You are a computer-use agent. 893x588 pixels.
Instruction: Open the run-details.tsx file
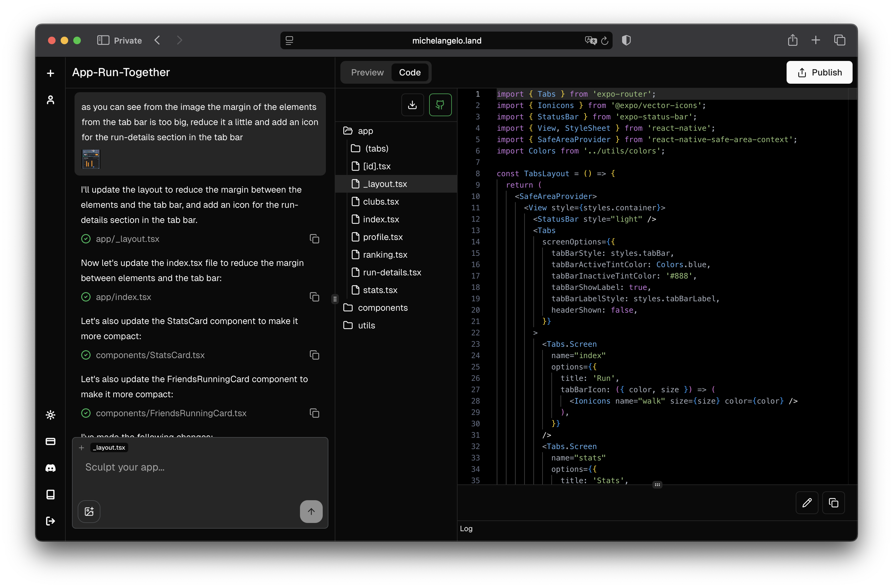coord(392,272)
